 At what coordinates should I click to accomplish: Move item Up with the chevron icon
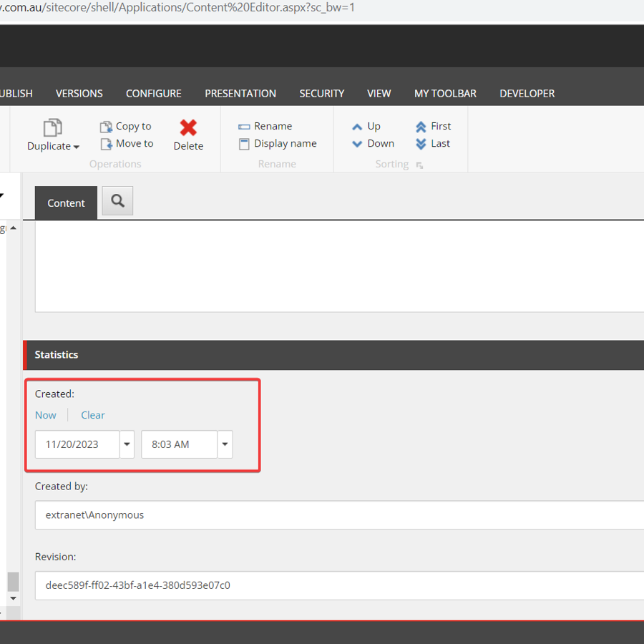coord(357,127)
